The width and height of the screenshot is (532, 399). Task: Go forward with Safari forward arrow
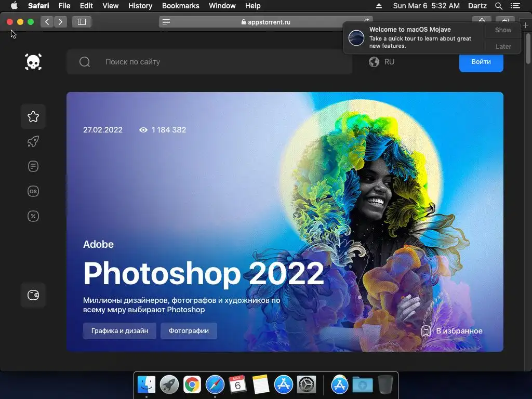coord(60,22)
